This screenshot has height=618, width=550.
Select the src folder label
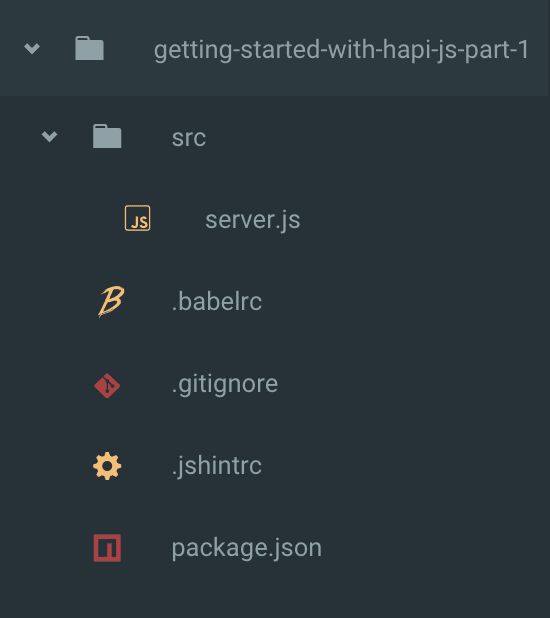point(189,138)
